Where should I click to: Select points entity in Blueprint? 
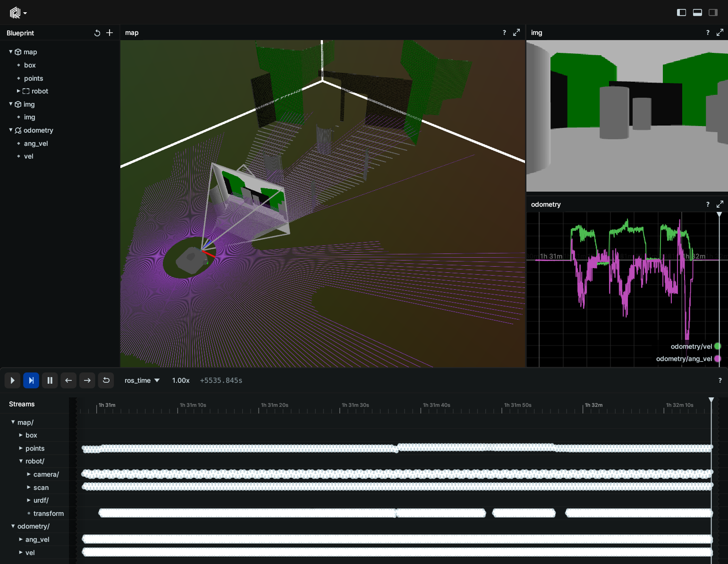tap(34, 78)
